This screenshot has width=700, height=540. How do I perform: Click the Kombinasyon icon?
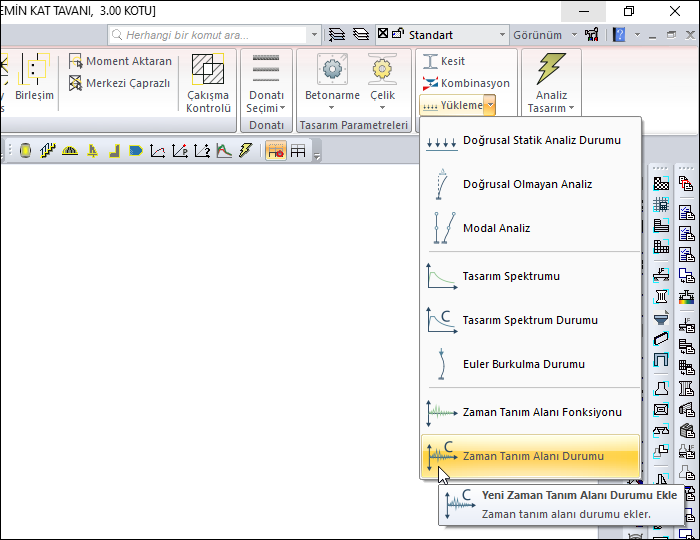pyautogui.click(x=431, y=83)
